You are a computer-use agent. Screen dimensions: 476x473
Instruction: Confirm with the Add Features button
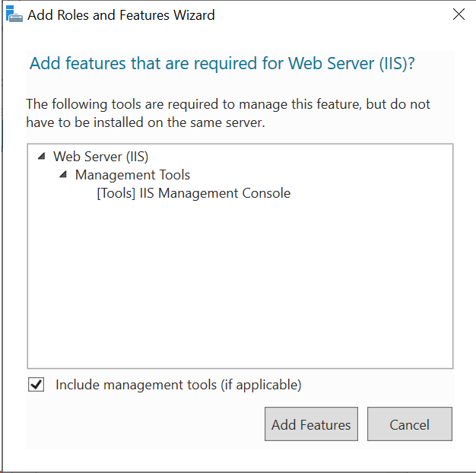[x=311, y=424]
